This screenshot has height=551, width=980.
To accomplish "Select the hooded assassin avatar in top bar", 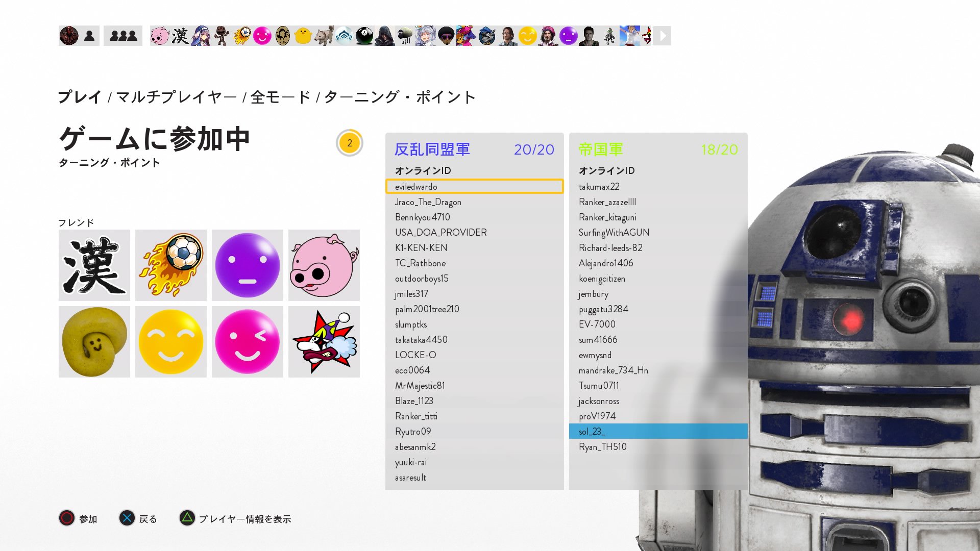I will pos(384,36).
